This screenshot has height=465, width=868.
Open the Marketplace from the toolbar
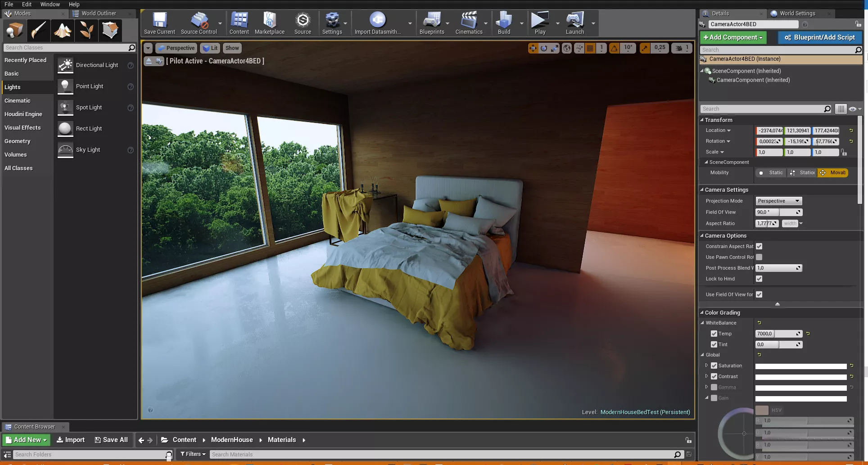(269, 23)
